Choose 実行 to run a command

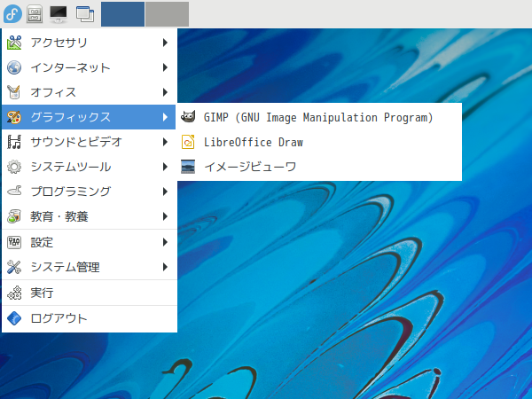click(x=90, y=293)
